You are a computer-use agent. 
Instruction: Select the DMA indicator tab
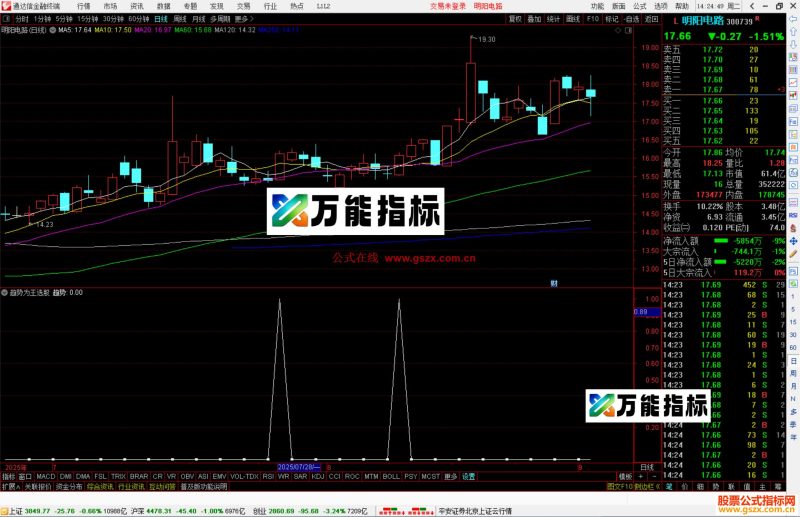83,476
